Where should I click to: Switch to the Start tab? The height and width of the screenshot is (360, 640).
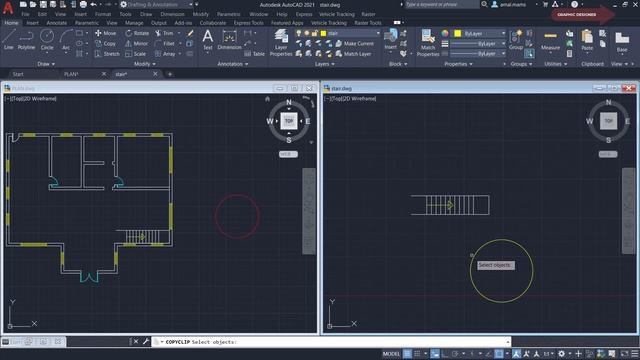pyautogui.click(x=18, y=74)
